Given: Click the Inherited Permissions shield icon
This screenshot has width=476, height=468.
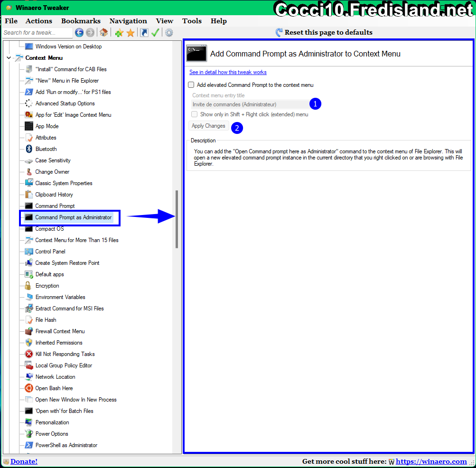Looking at the screenshot, I should click(29, 343).
